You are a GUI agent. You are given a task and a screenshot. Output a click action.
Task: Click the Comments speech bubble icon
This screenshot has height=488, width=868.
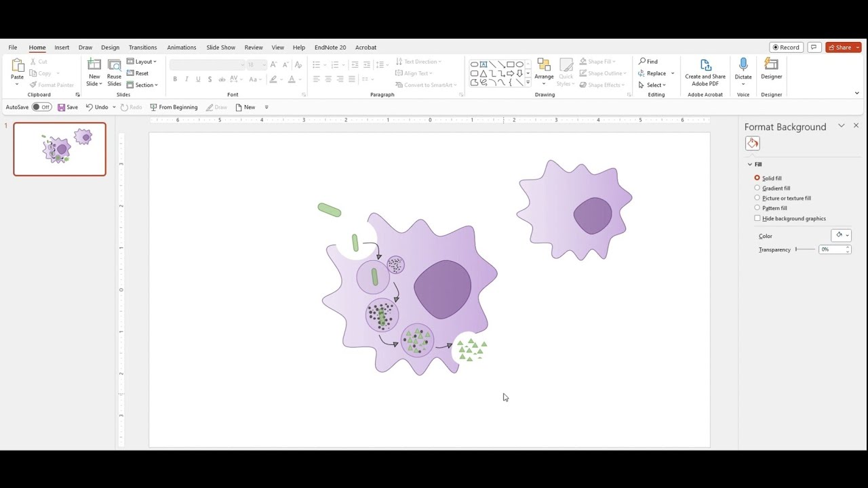point(814,47)
